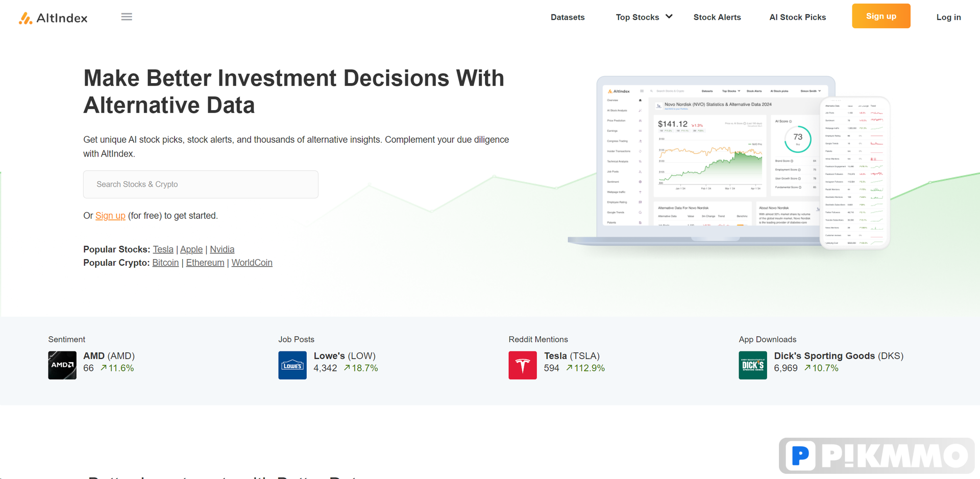
Task: Click the Sentiment label
Action: 66,339
